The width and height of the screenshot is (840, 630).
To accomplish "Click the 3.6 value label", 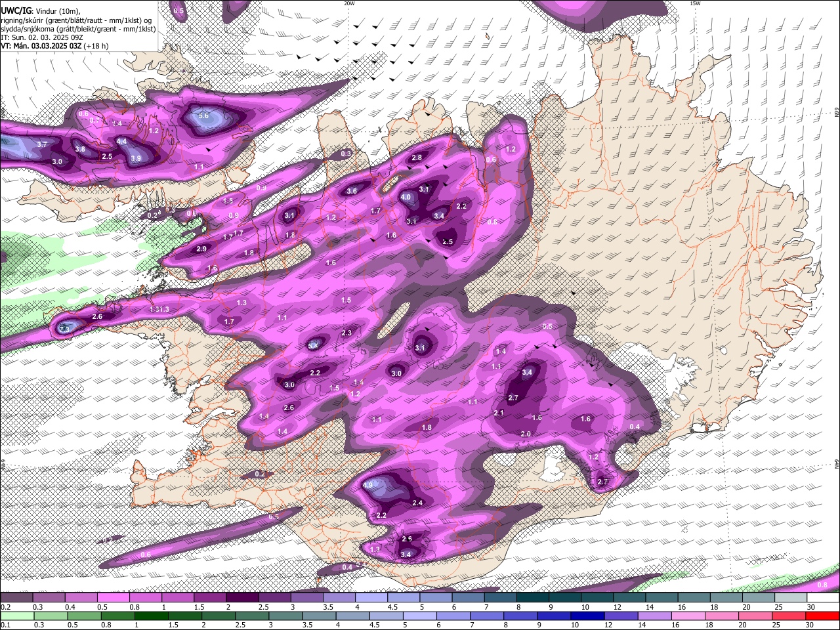I will point(352,192).
